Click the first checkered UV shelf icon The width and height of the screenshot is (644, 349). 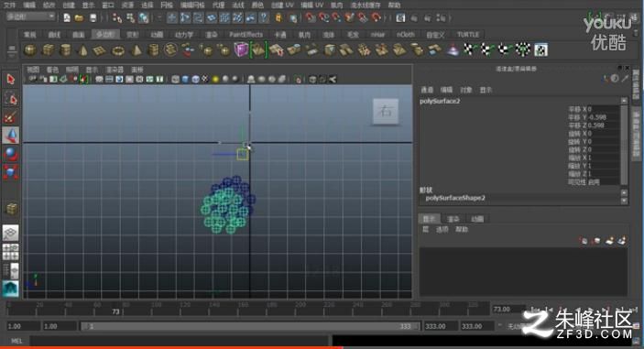[x=469, y=50]
